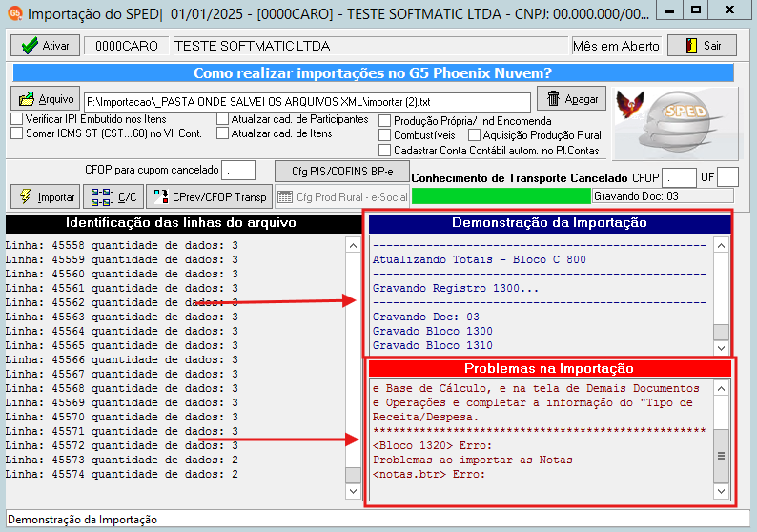Enable Verificar IPI Embutido nos Itens

coord(16,119)
